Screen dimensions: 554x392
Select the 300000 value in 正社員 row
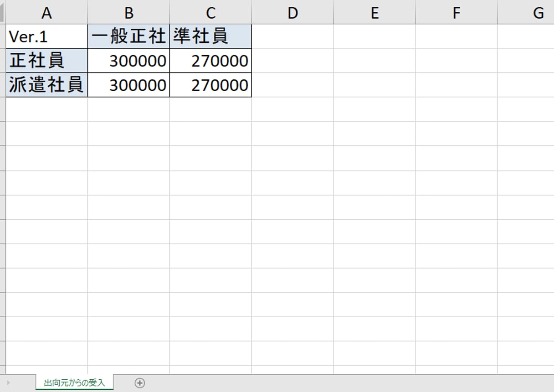128,61
